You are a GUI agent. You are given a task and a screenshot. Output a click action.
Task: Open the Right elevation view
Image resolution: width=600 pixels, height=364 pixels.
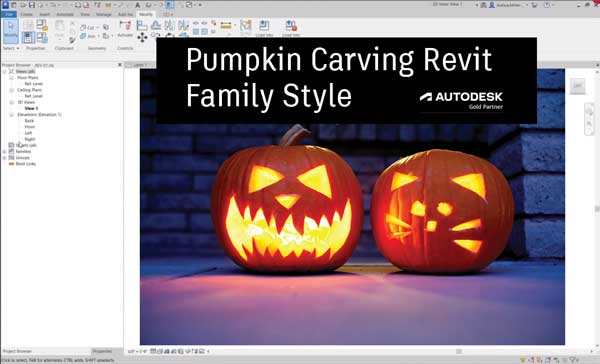pyautogui.click(x=29, y=139)
